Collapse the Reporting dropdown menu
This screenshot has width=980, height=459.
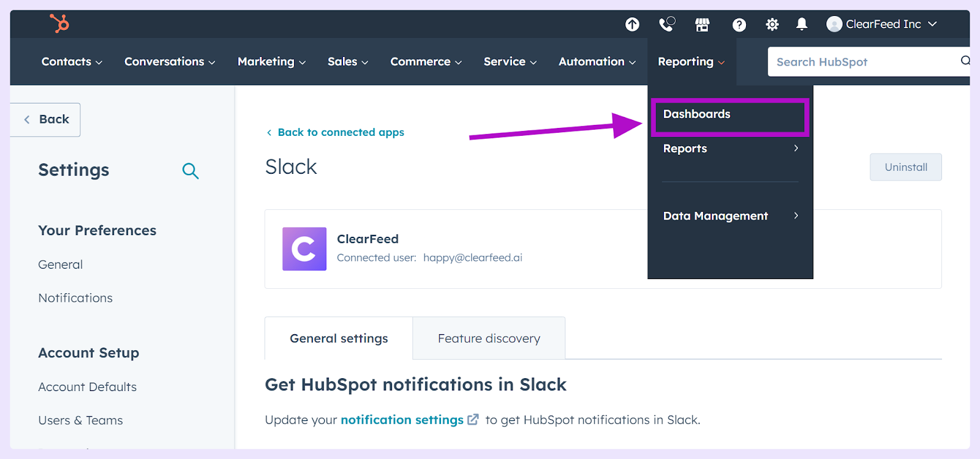692,62
